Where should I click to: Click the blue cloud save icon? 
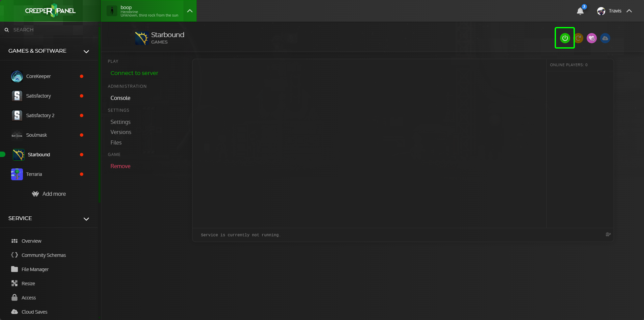pos(605,38)
